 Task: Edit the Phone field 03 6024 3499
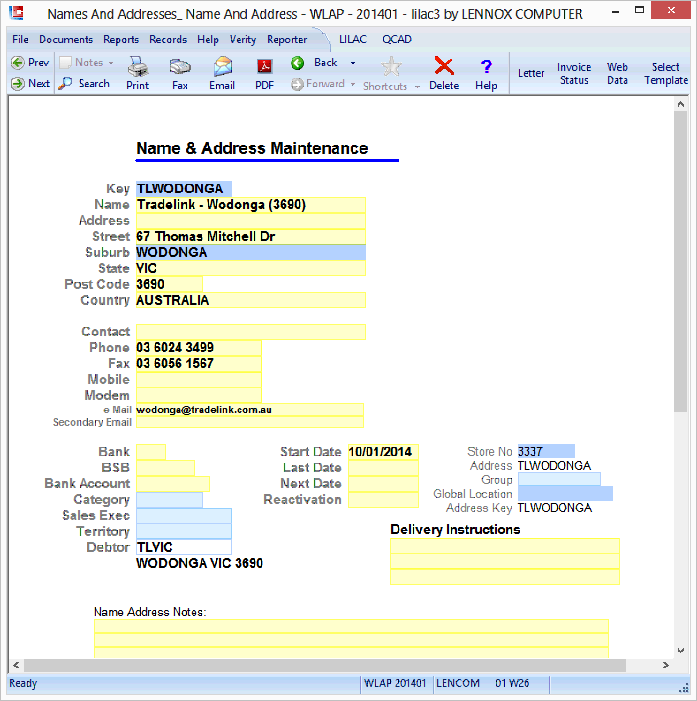point(199,347)
